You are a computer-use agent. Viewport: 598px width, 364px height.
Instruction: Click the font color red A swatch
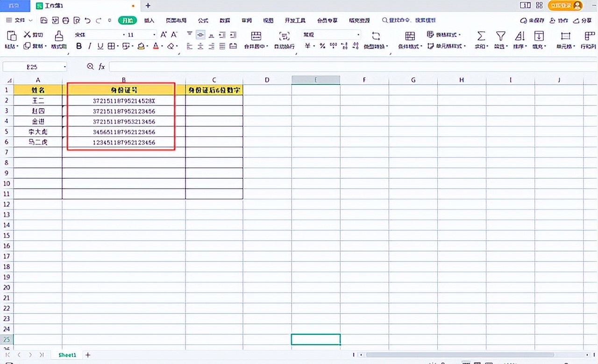tap(155, 46)
